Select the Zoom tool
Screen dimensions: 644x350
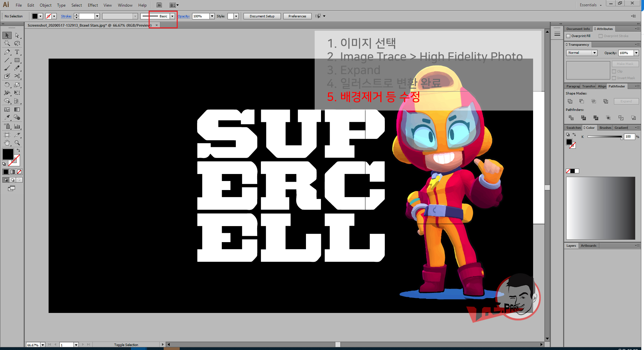click(x=17, y=143)
